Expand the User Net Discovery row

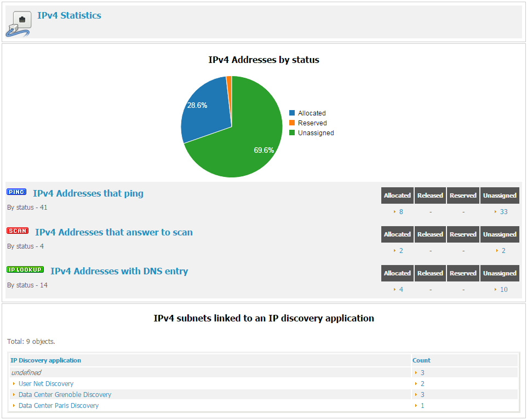[x=46, y=384]
